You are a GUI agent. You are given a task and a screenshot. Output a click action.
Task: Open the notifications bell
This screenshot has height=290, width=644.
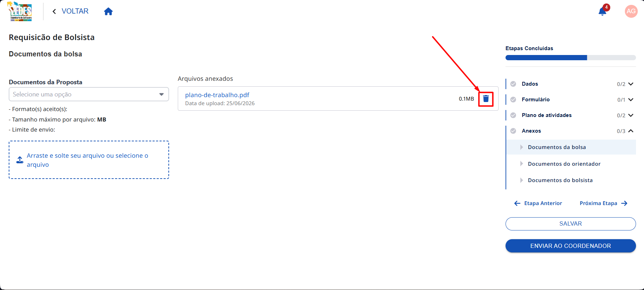(602, 11)
